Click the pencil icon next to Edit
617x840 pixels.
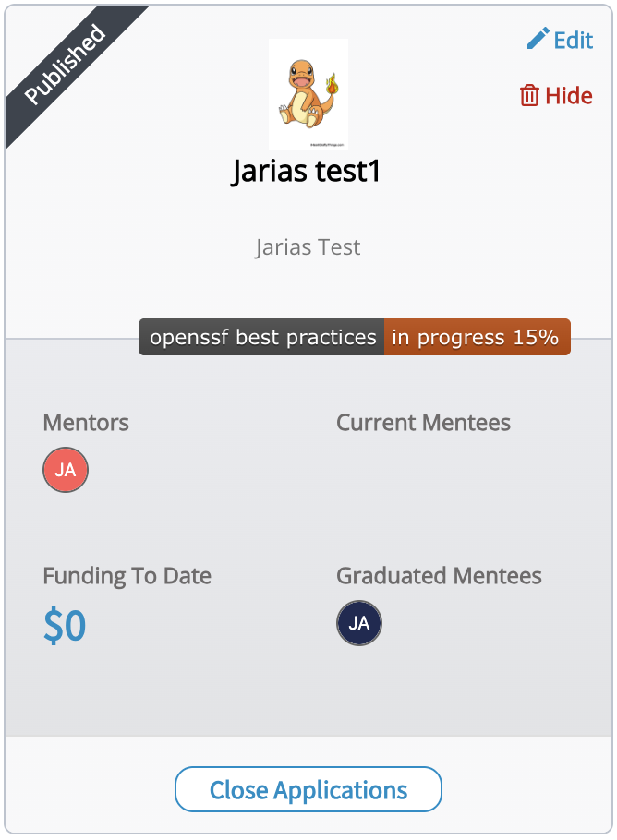[x=537, y=40]
